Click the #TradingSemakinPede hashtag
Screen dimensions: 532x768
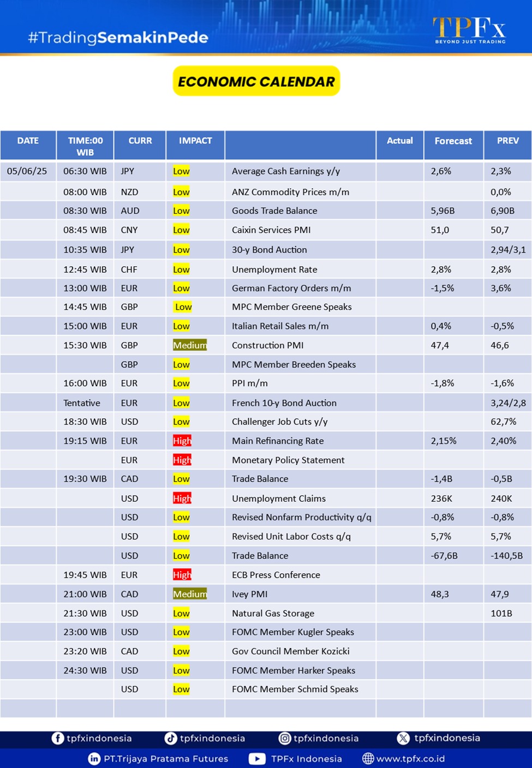[118, 37]
